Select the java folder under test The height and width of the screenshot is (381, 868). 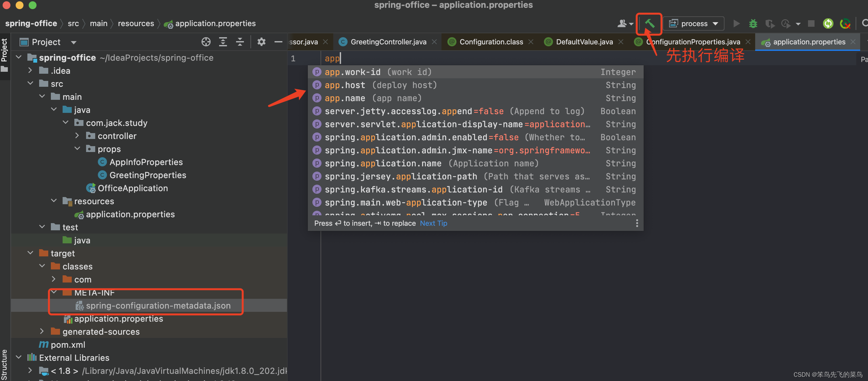(x=82, y=240)
